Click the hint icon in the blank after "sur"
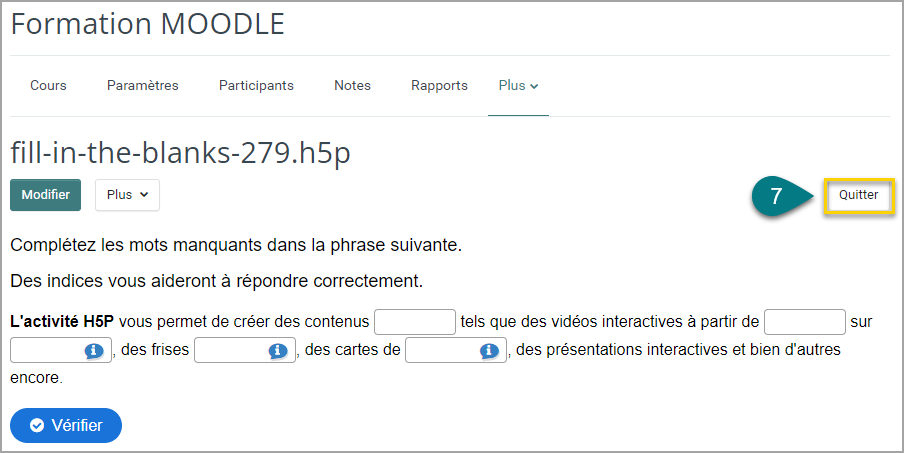Screen dimensions: 904x453 tap(93, 350)
